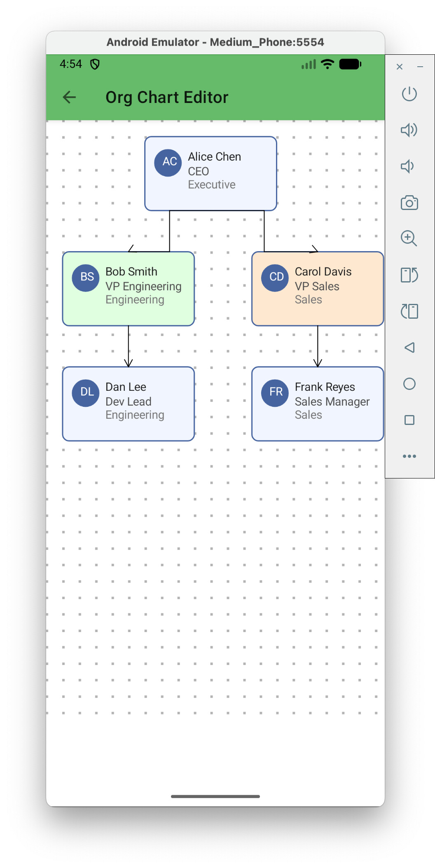This screenshot has height=868, width=435.
Task: Select the Dan Lee Dev Lead node
Action: pos(128,404)
